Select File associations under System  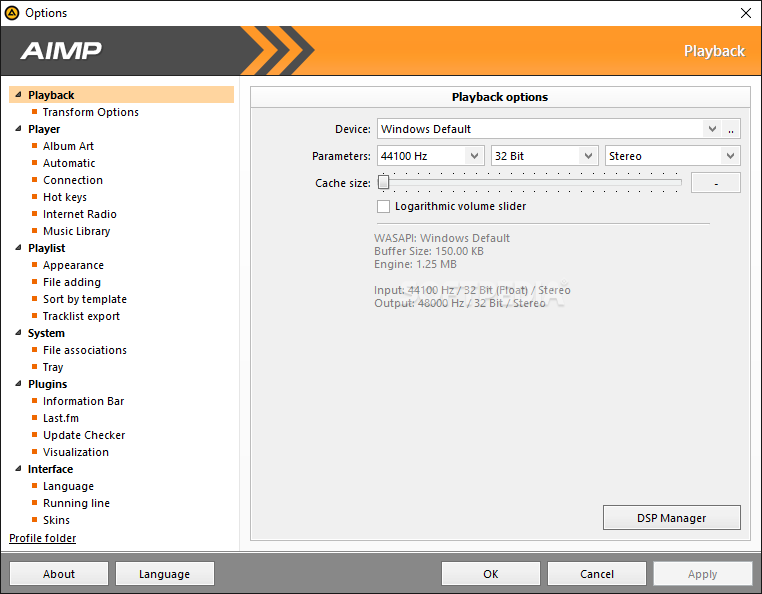[85, 350]
